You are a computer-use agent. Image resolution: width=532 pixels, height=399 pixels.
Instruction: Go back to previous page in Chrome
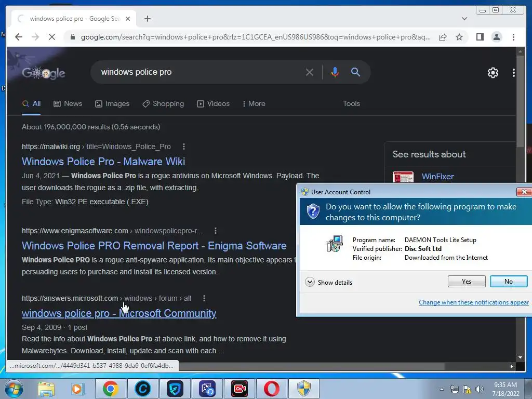19,37
